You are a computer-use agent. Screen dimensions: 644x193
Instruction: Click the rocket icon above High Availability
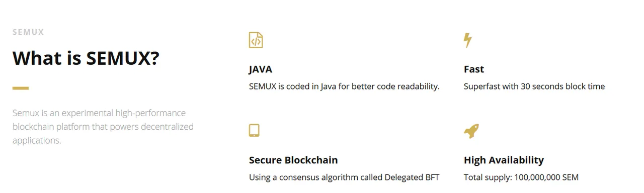[x=471, y=131]
